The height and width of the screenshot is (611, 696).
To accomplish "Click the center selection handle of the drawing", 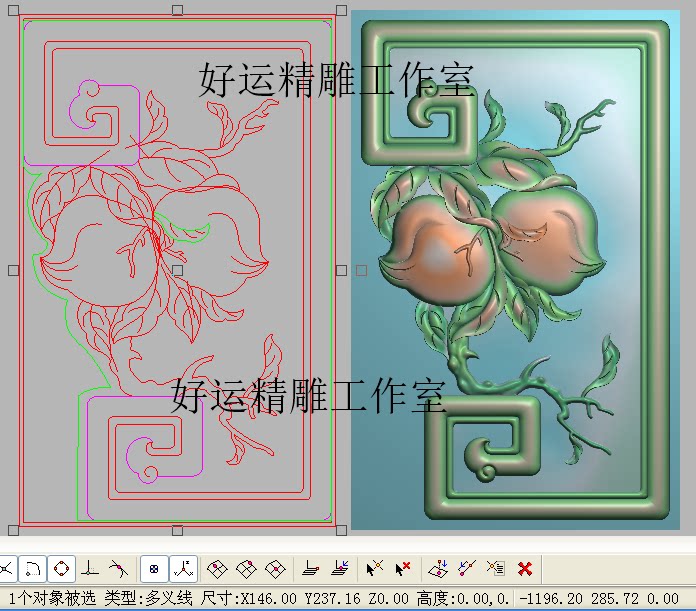I will click(178, 270).
